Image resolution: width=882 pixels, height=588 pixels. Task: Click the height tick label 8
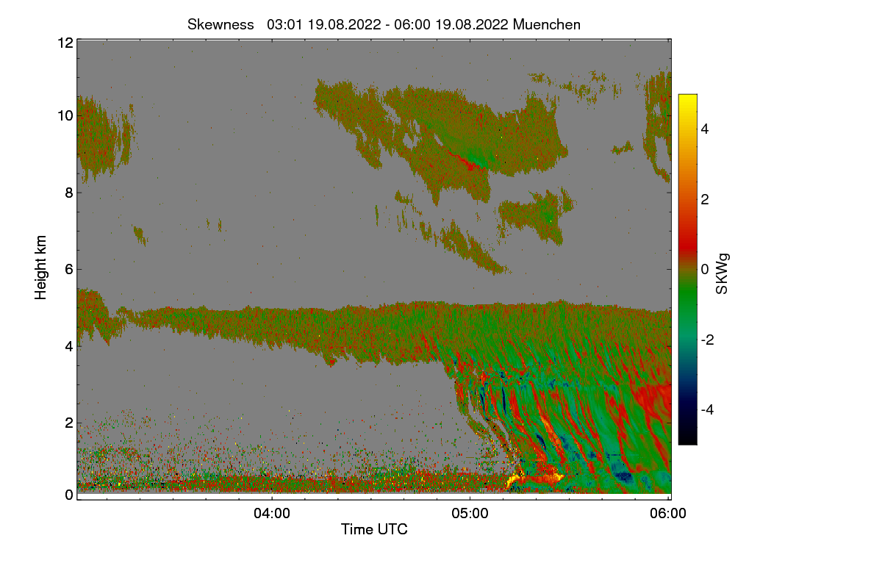coord(68,193)
